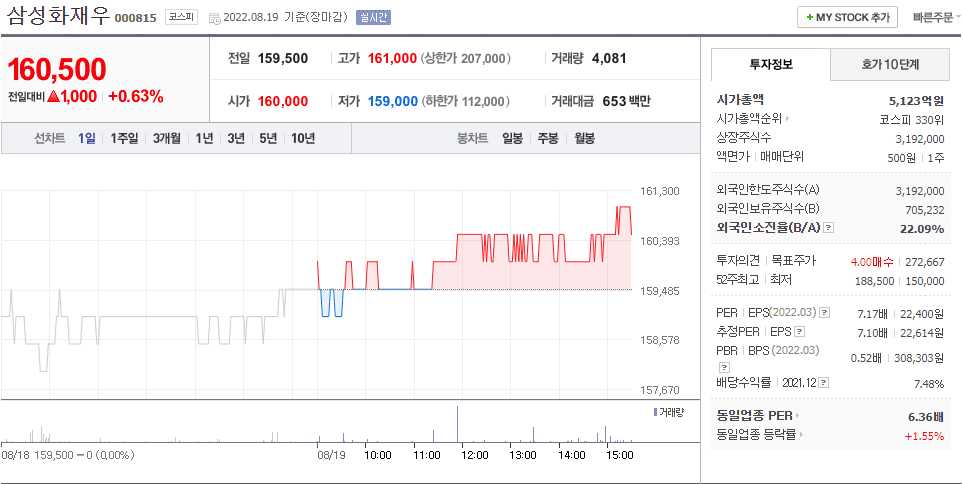
Task: Click the blue dip area in chart
Action: (332, 303)
